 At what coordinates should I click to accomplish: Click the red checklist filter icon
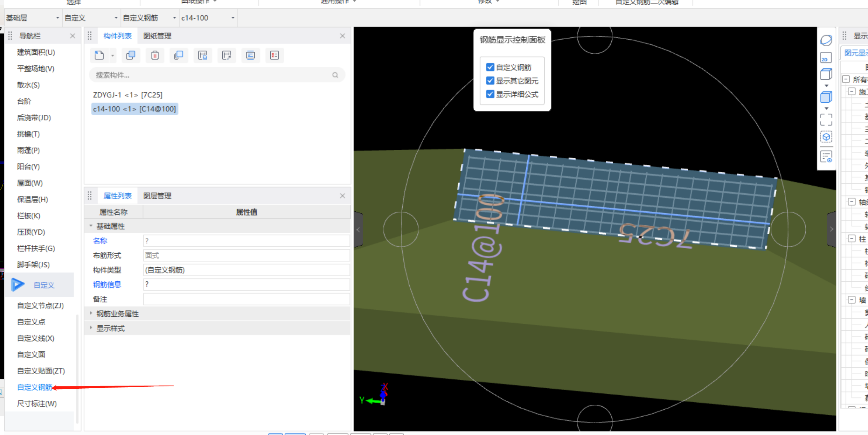tap(275, 55)
